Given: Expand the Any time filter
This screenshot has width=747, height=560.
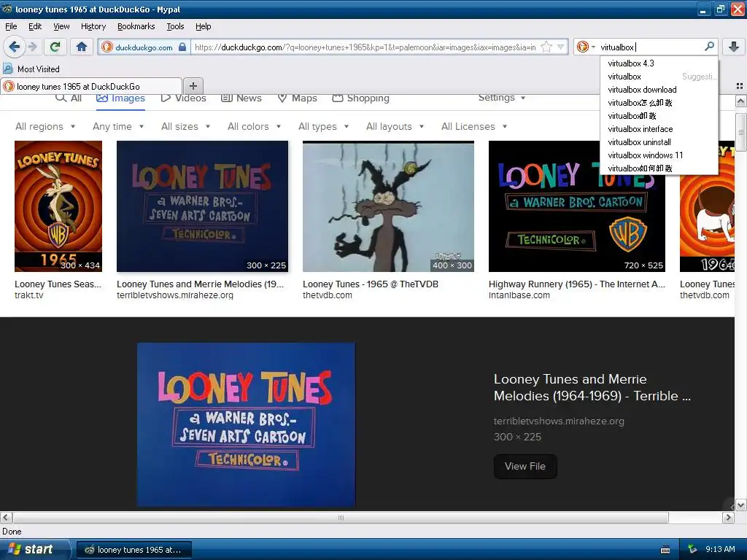Looking at the screenshot, I should pos(118,126).
